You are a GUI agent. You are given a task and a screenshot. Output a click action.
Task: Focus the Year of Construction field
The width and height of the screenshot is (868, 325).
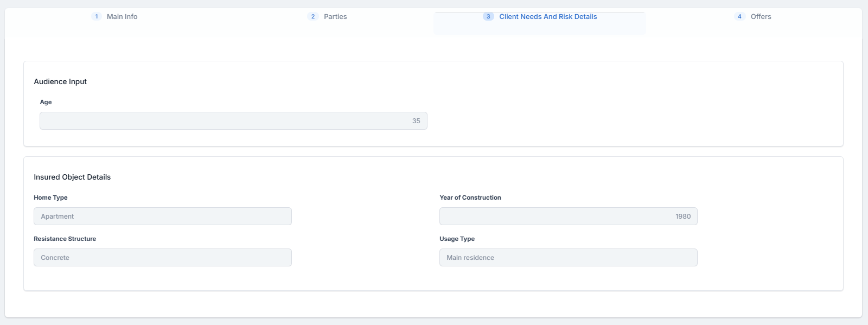(568, 216)
